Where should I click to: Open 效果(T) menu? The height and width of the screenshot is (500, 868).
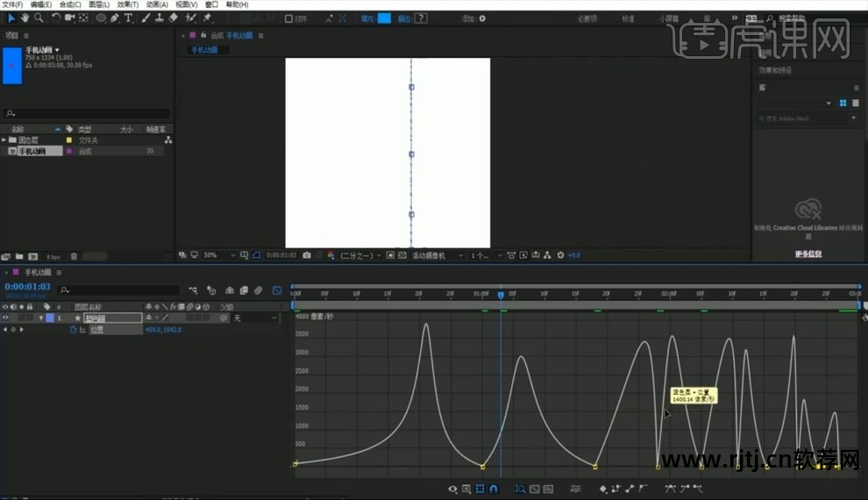pyautogui.click(x=128, y=4)
